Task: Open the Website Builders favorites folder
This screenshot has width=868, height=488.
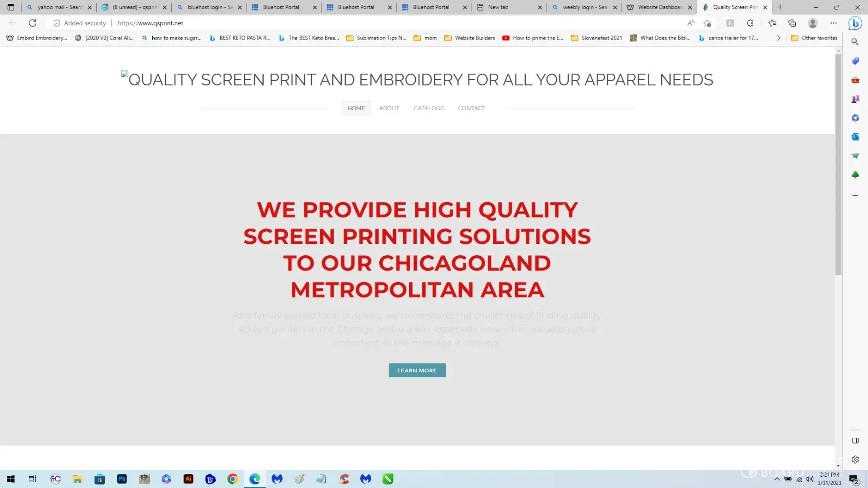Action: (x=469, y=38)
